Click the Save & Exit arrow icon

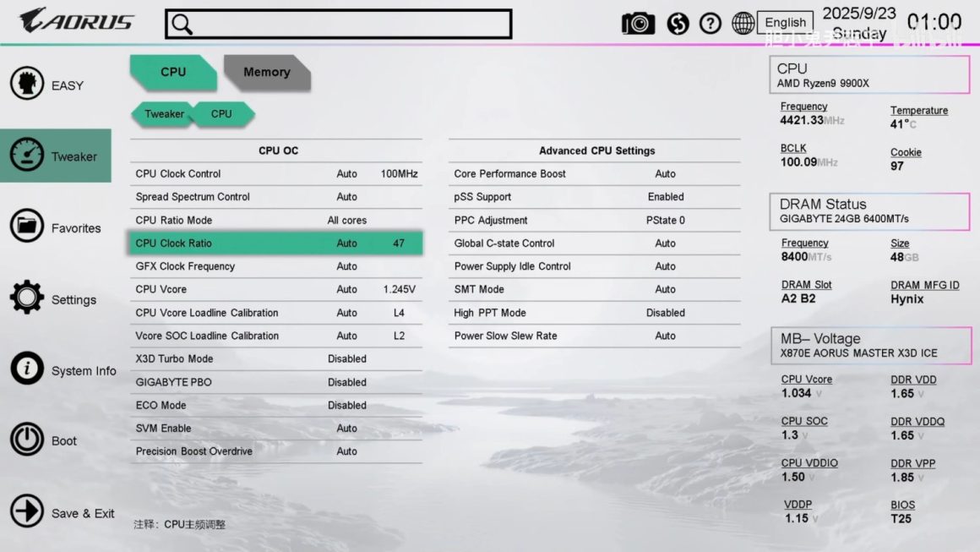pyautogui.click(x=27, y=511)
